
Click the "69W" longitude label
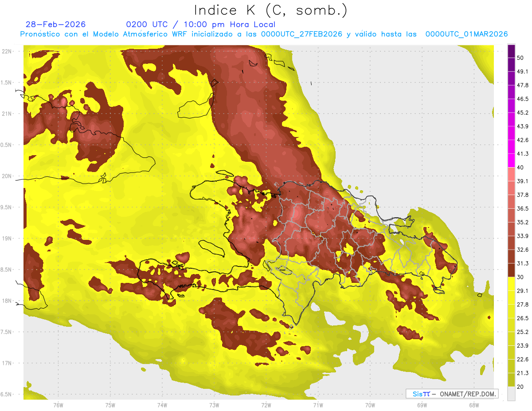422,405
